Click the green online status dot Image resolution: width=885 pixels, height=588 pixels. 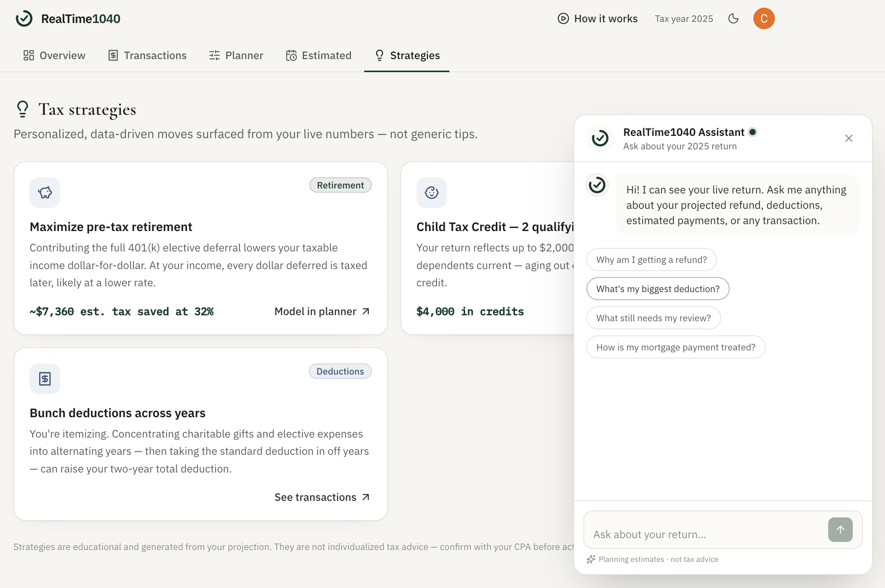[753, 132]
